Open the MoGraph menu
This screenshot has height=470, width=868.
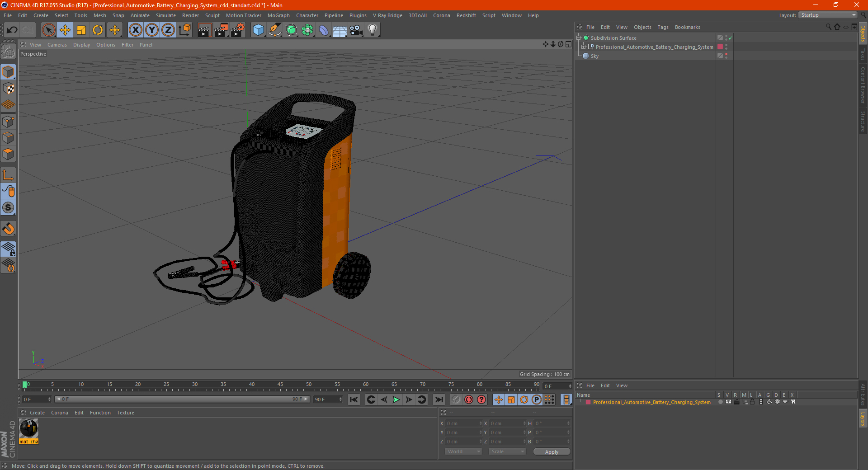(x=278, y=15)
